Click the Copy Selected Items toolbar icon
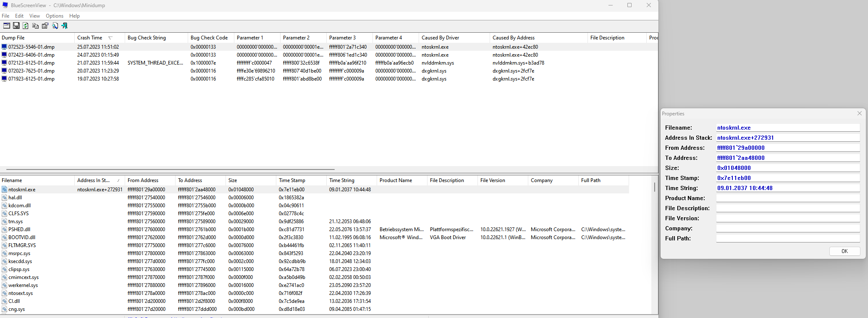The image size is (868, 318). (35, 26)
